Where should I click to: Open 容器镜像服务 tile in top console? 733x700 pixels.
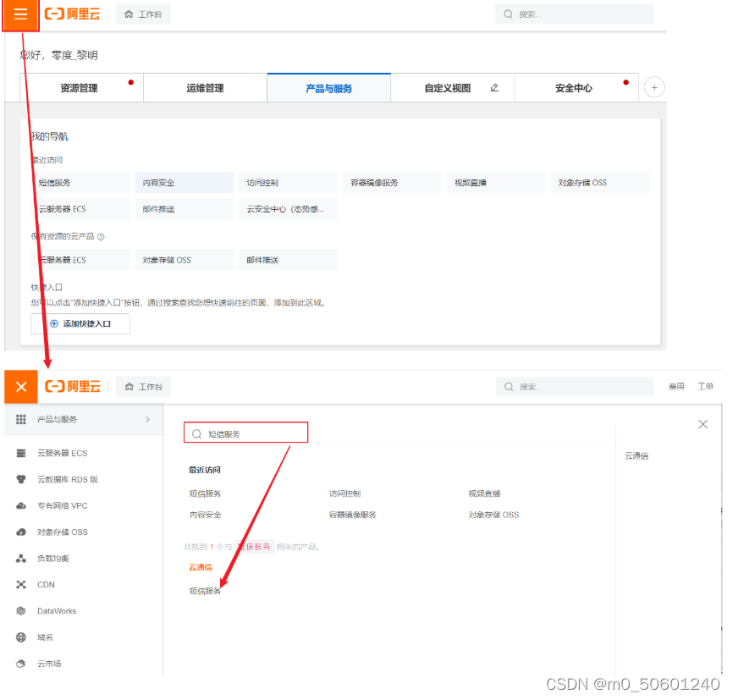point(392,182)
